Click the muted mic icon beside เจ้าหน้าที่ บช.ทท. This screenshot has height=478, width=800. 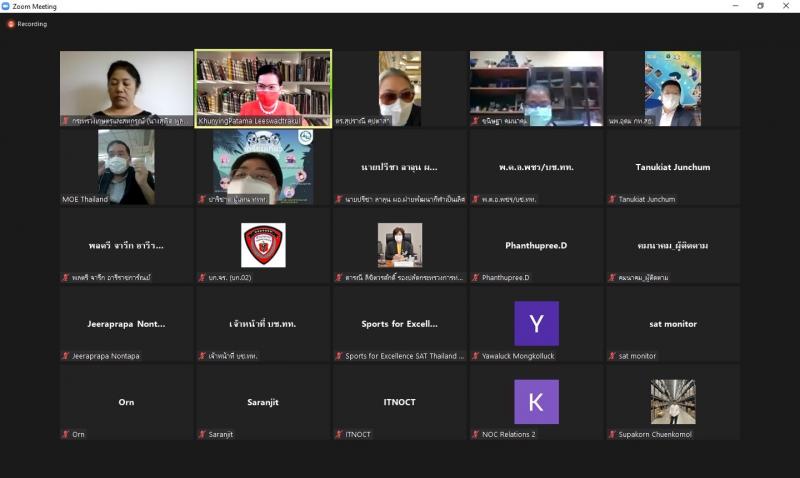202,356
